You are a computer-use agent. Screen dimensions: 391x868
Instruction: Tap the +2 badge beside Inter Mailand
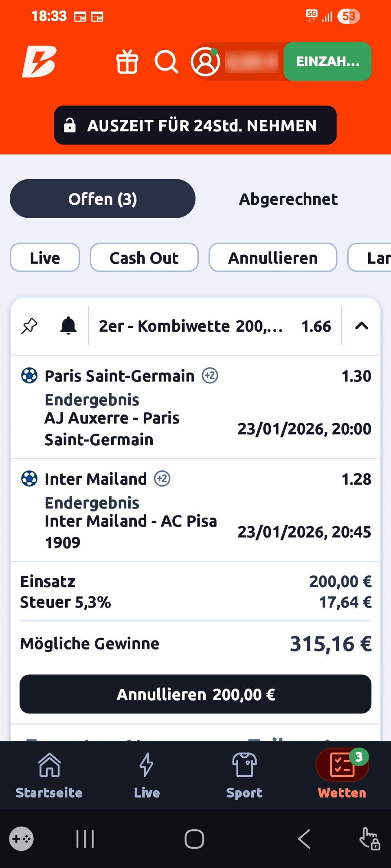(162, 479)
